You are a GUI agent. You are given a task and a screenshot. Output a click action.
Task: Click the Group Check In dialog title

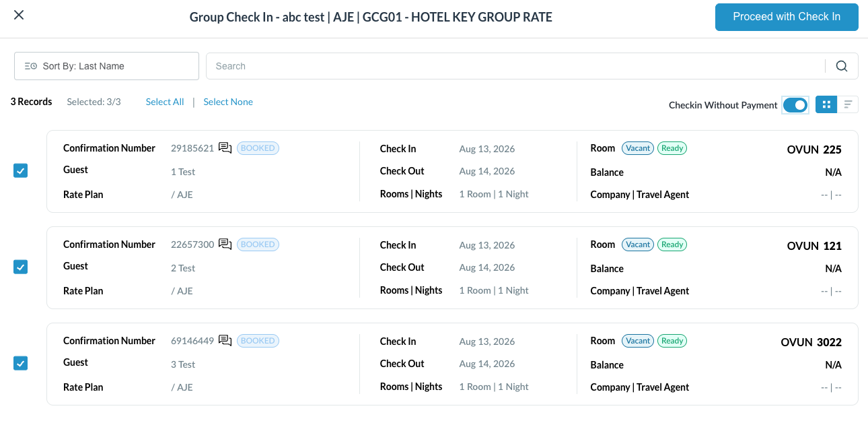coord(371,17)
